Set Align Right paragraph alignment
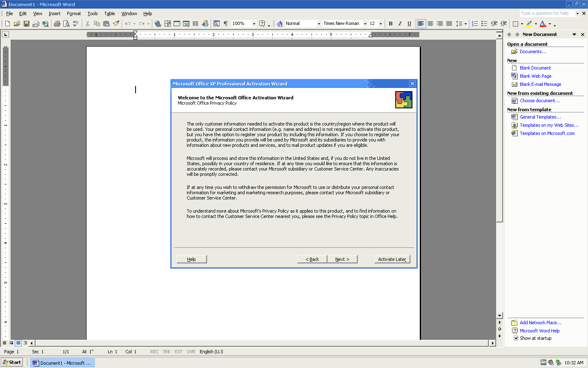Screen dimensions: 588x368 (x=440, y=24)
